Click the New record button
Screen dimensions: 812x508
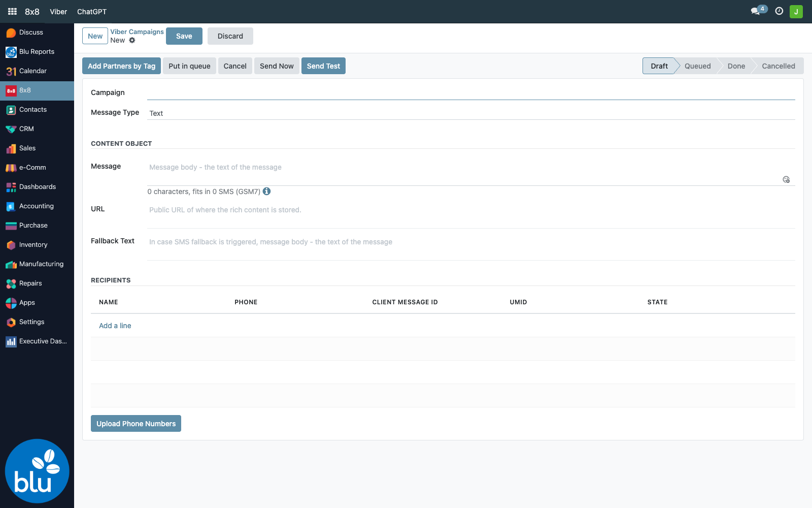point(95,36)
